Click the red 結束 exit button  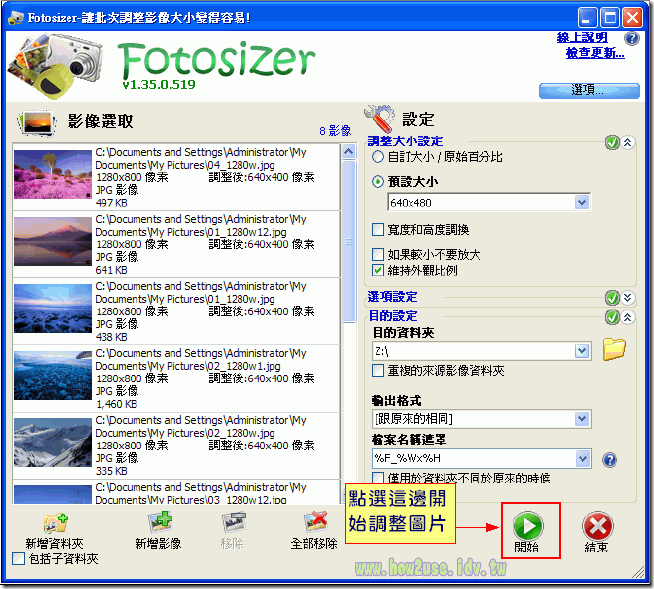tap(597, 526)
